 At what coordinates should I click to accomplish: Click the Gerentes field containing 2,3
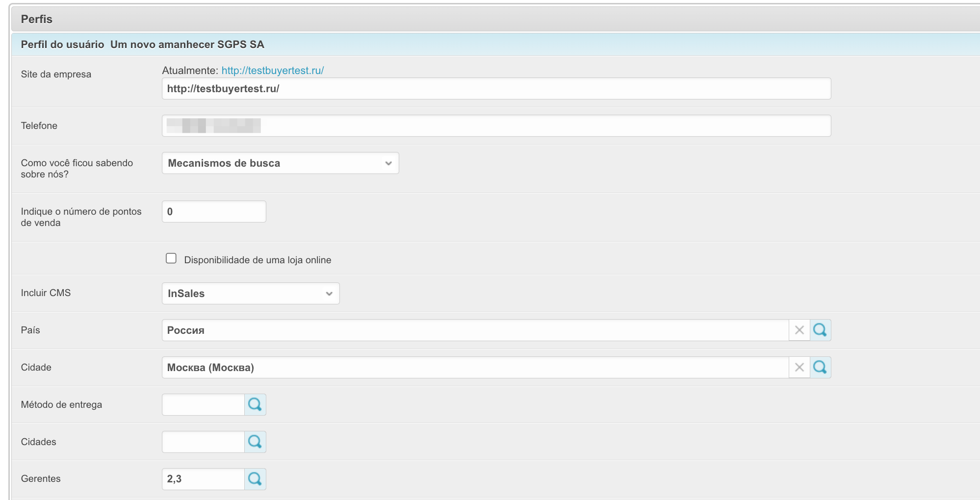[x=203, y=479]
